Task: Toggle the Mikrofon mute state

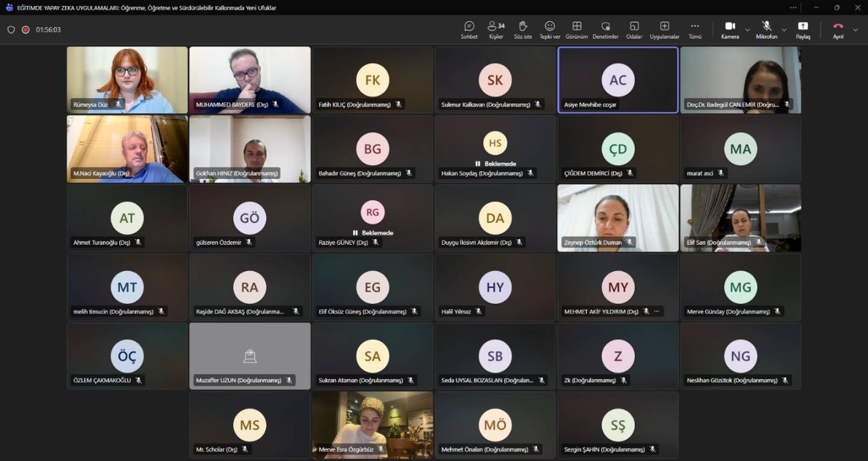Action: click(x=767, y=30)
